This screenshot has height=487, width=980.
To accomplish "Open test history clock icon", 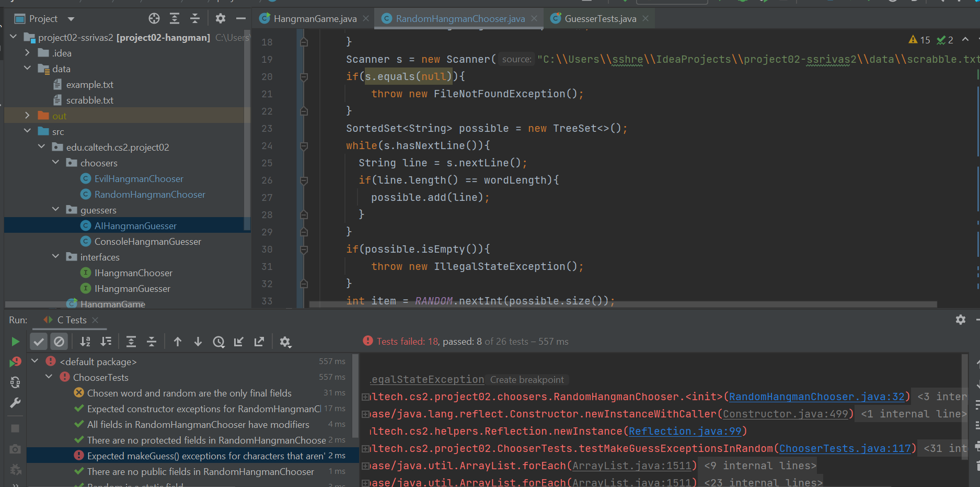I will tap(218, 342).
